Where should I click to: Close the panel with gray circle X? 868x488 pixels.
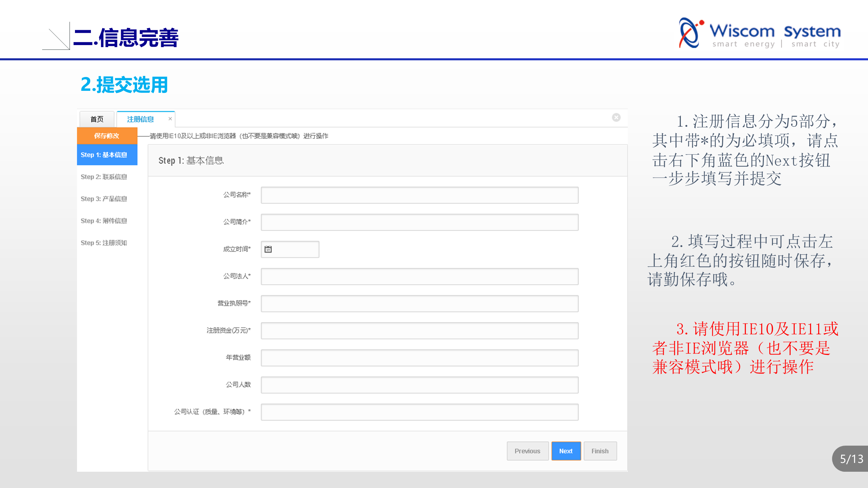(616, 118)
